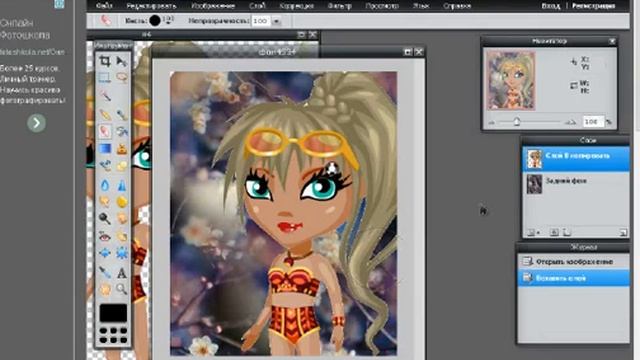Select the Red Eye Reduction tool
640x360 pixels.
105,236
